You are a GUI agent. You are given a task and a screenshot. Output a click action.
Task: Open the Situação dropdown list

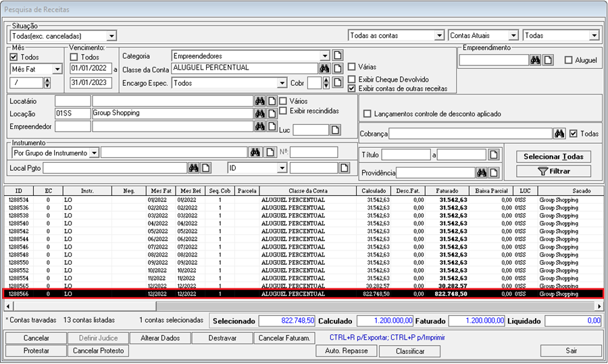click(x=111, y=35)
